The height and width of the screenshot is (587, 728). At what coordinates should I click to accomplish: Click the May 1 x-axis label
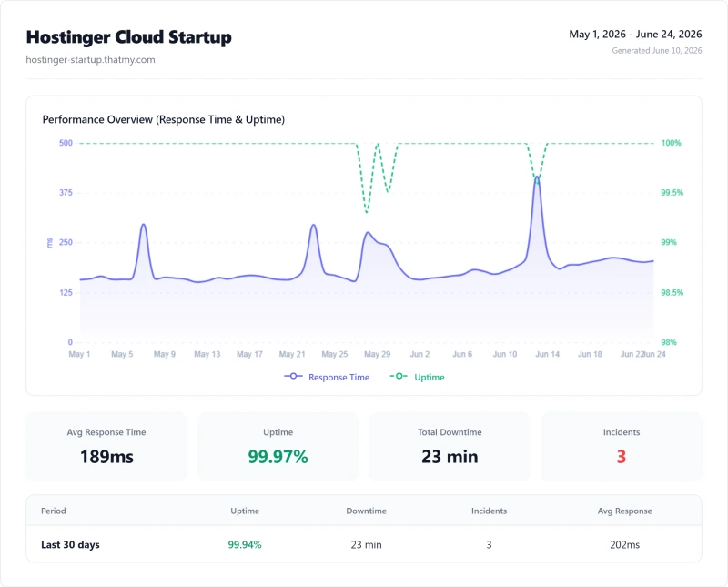pos(79,354)
